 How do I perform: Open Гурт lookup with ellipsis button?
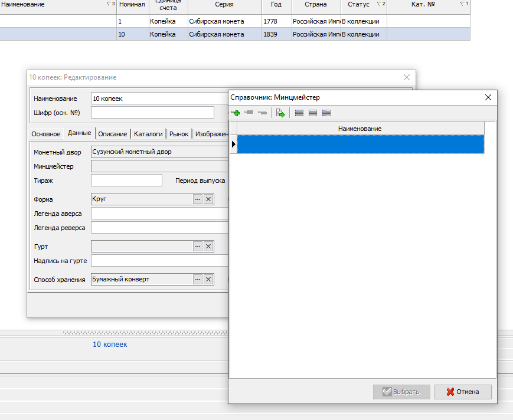pos(198,246)
